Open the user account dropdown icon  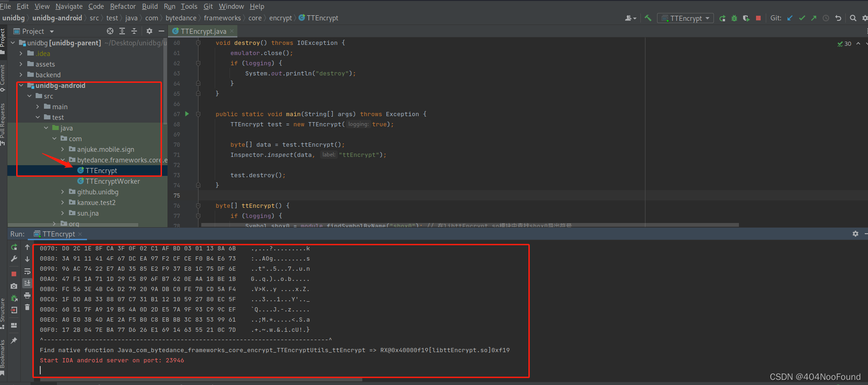[630, 18]
